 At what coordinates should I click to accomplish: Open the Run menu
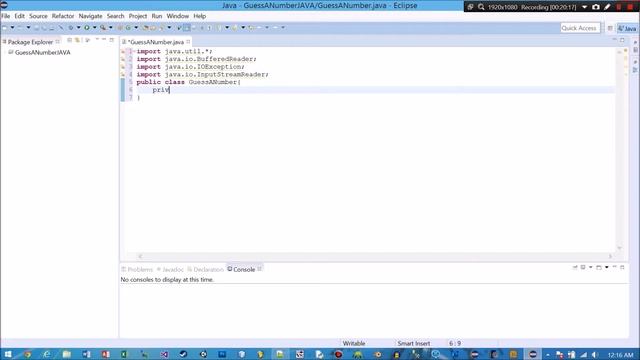(x=157, y=16)
